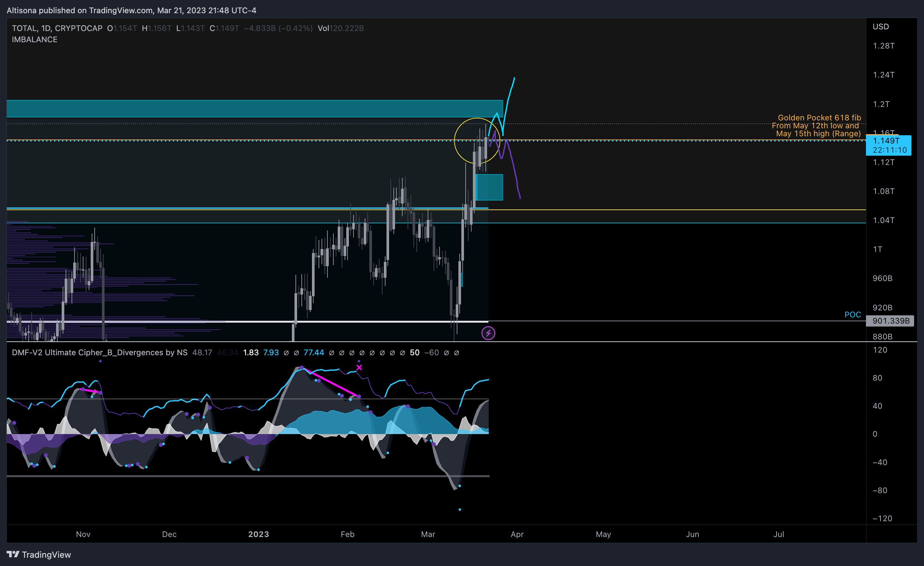Click the 1.28T price axis label
The width and height of the screenshot is (924, 566).
click(x=883, y=46)
